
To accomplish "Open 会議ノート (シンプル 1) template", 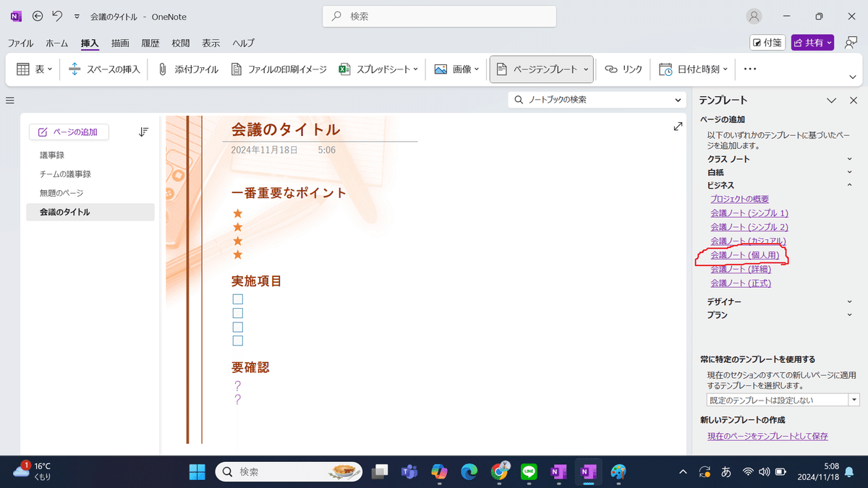I will click(749, 213).
